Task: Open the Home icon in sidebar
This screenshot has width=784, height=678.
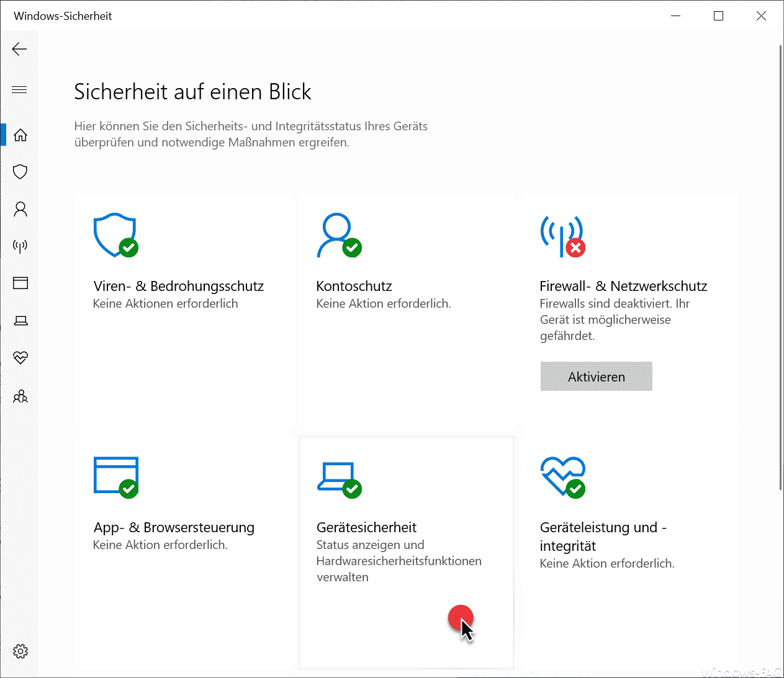Action: [x=20, y=135]
